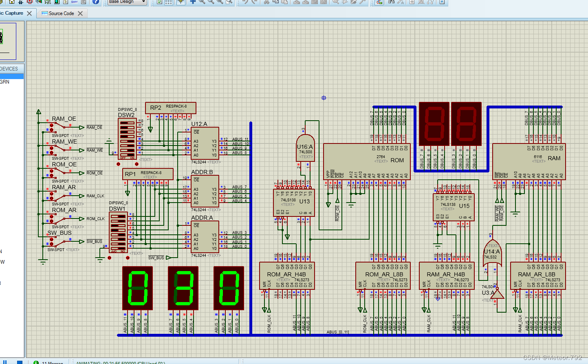Select the 6116 RAM chip
The image size is (588, 364).
tap(529, 161)
